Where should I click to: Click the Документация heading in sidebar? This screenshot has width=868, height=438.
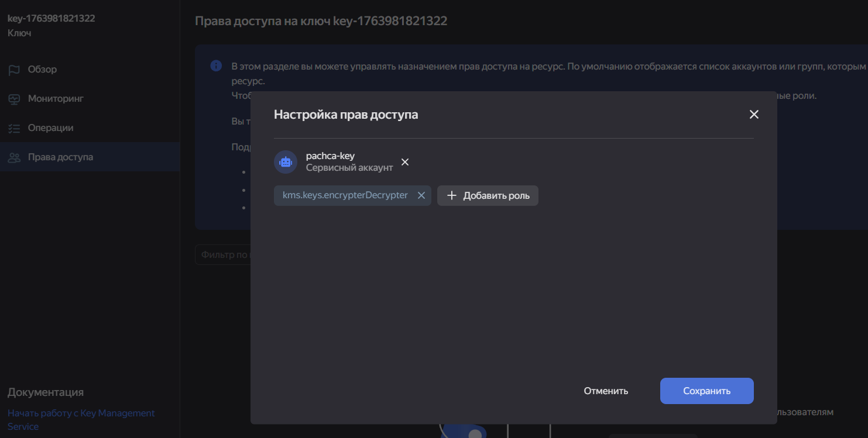point(46,392)
